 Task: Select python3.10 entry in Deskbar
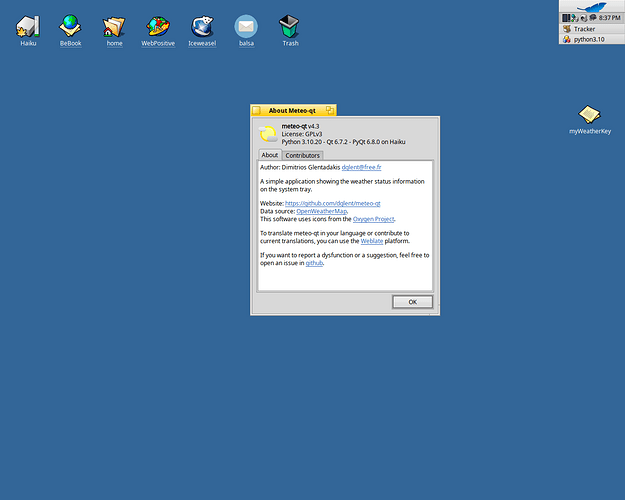[x=592, y=39]
